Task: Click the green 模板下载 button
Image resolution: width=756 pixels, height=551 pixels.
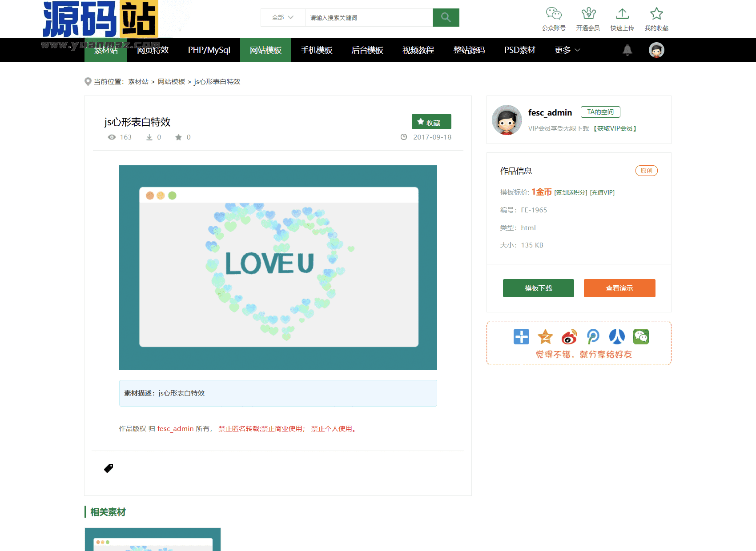Action: (x=538, y=288)
